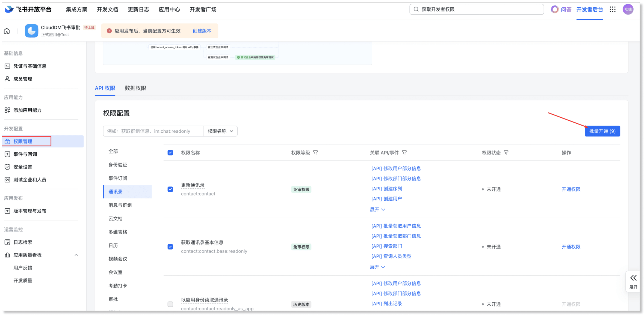Uncheck the 更新通讯录 permission checkbox
The width and height of the screenshot is (644, 315).
tap(170, 189)
